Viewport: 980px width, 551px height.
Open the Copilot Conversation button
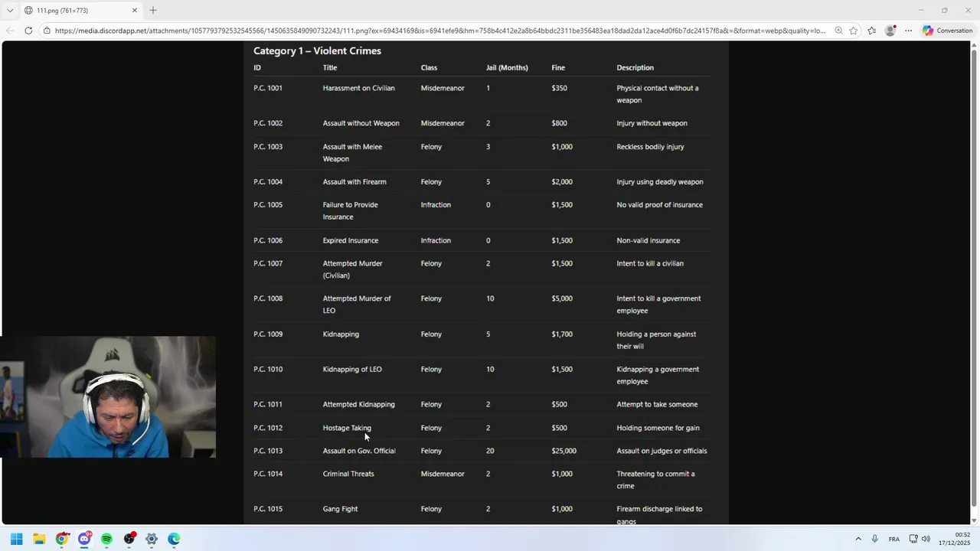click(948, 31)
